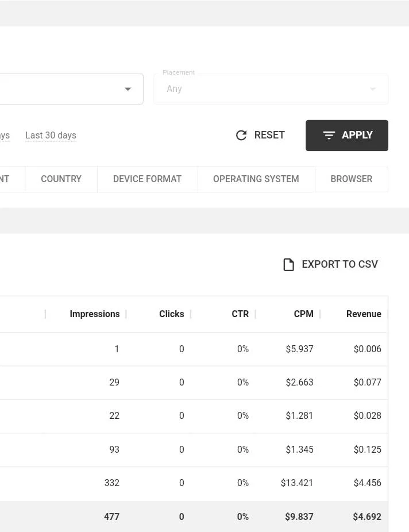This screenshot has width=409, height=532.
Task: Click impressions value 22
Action: (114, 416)
